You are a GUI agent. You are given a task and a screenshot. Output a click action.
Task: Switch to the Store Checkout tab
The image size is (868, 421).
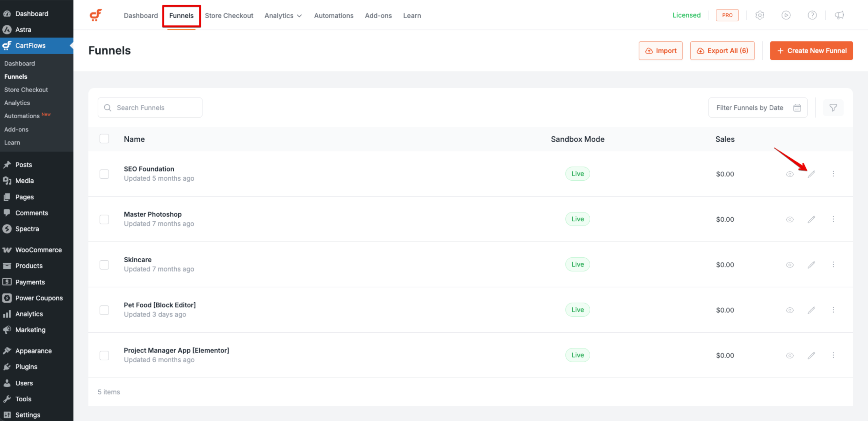229,16
